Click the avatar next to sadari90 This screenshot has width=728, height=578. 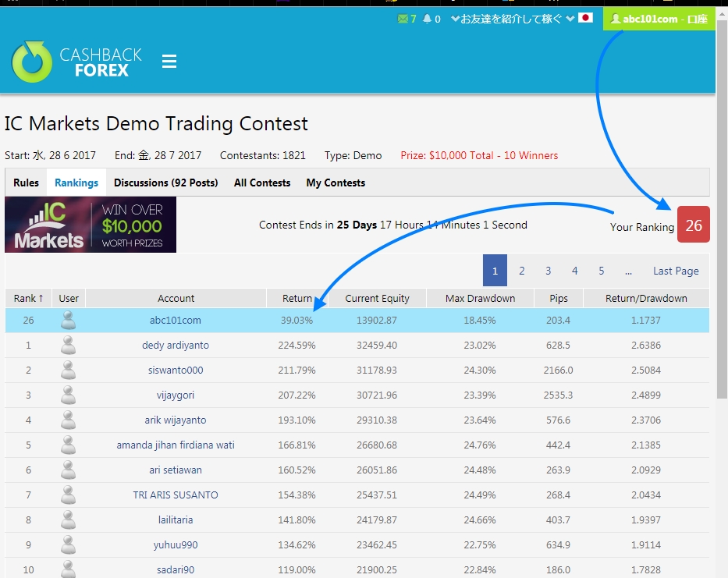pos(68,569)
